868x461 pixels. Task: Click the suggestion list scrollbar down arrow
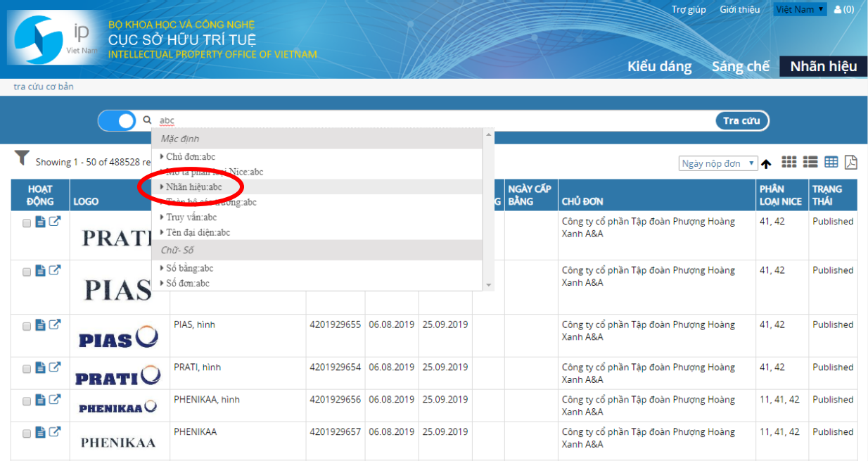point(489,285)
